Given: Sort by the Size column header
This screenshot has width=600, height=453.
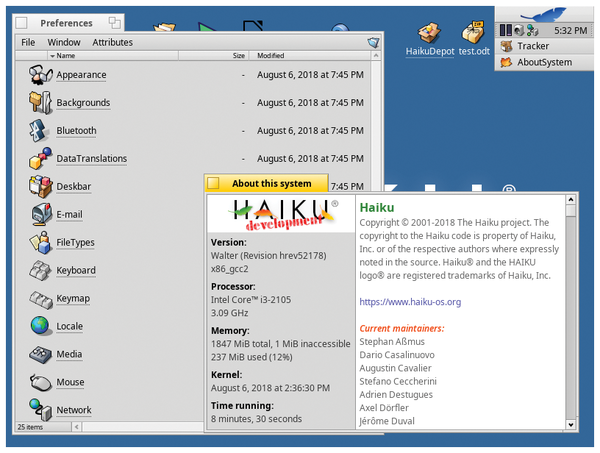Looking at the screenshot, I should click(x=214, y=55).
